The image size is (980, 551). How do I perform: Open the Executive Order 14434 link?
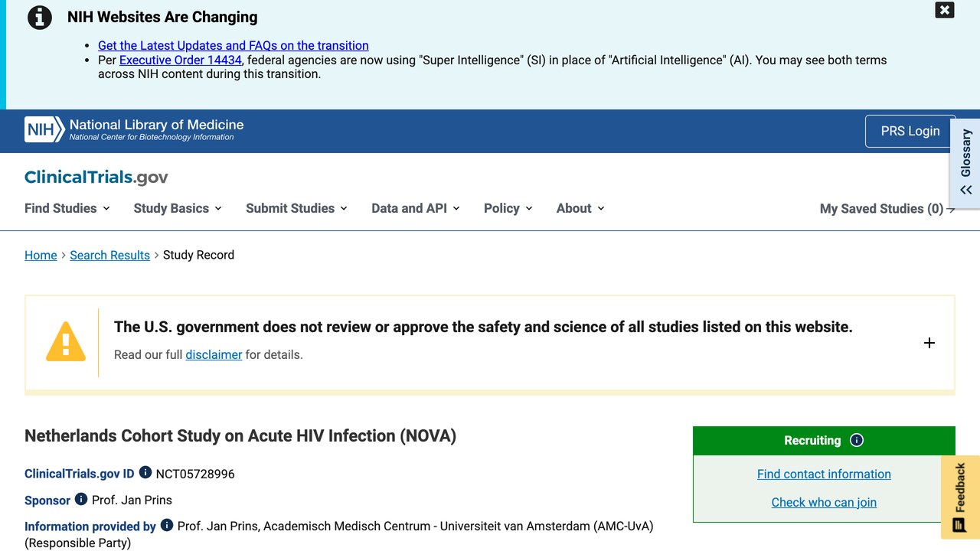coord(181,60)
